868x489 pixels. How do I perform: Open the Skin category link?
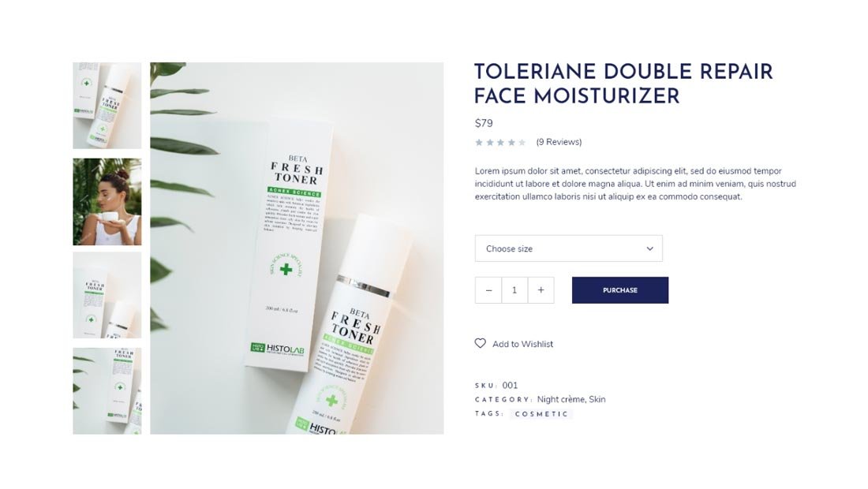point(597,399)
